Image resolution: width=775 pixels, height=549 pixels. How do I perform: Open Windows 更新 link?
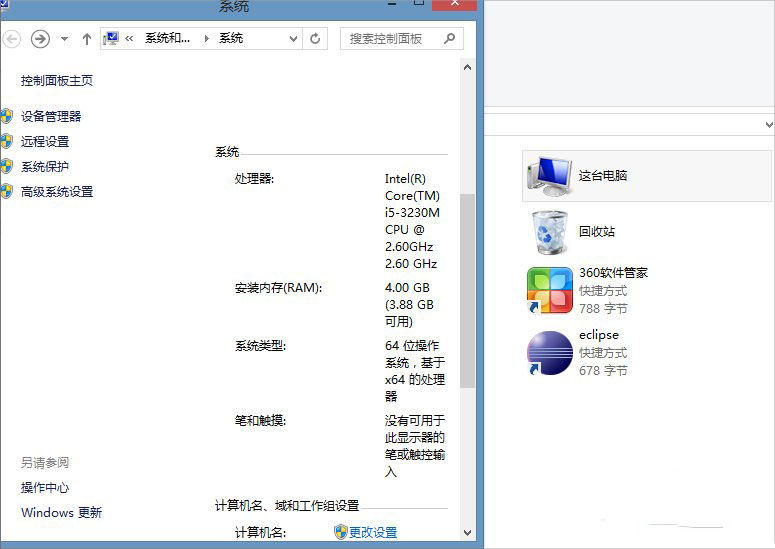(61, 512)
